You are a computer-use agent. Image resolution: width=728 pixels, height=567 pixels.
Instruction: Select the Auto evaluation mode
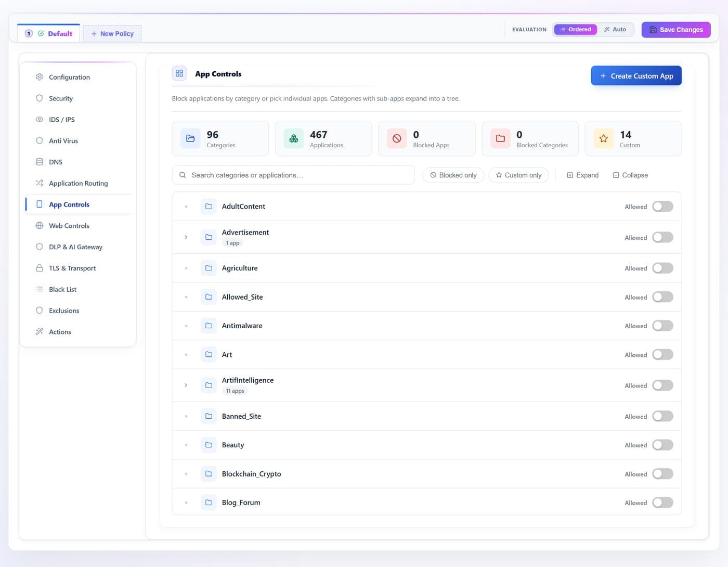click(x=615, y=30)
